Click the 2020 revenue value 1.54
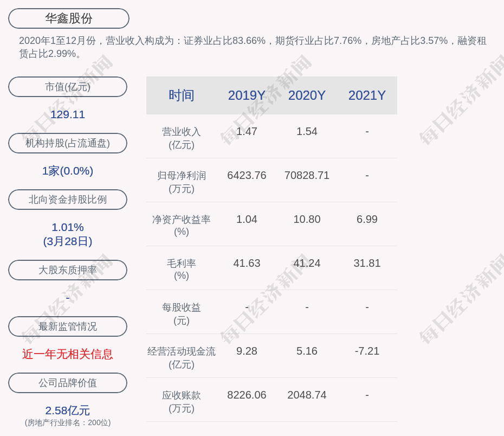This screenshot has width=504, height=436. point(307,132)
